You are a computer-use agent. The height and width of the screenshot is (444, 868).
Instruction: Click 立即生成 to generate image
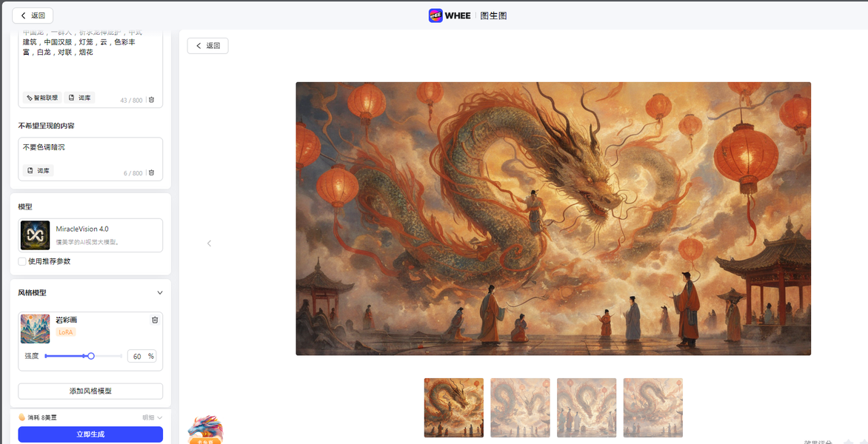[90, 434]
